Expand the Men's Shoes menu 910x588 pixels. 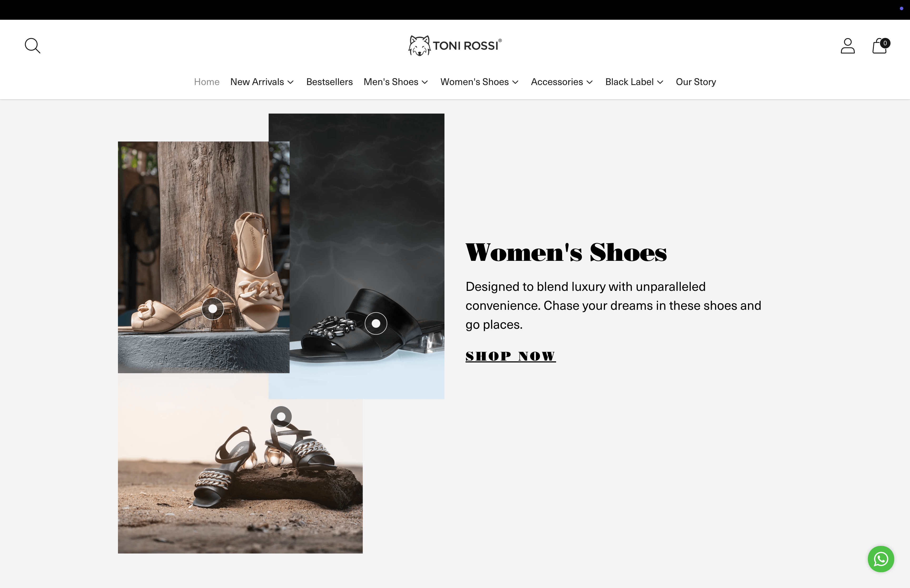396,82
